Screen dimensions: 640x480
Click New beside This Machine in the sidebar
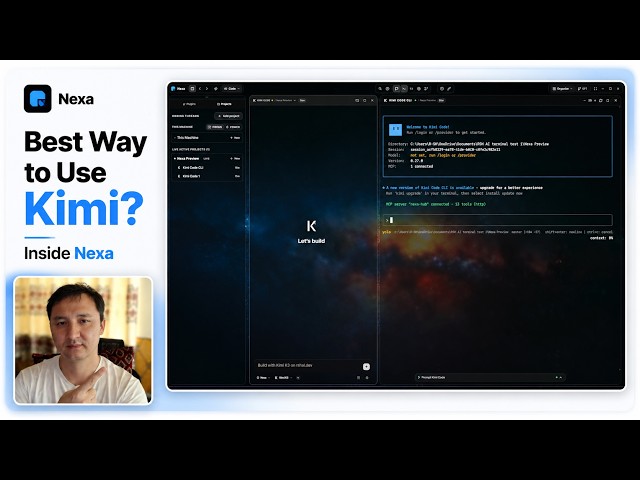(235, 138)
